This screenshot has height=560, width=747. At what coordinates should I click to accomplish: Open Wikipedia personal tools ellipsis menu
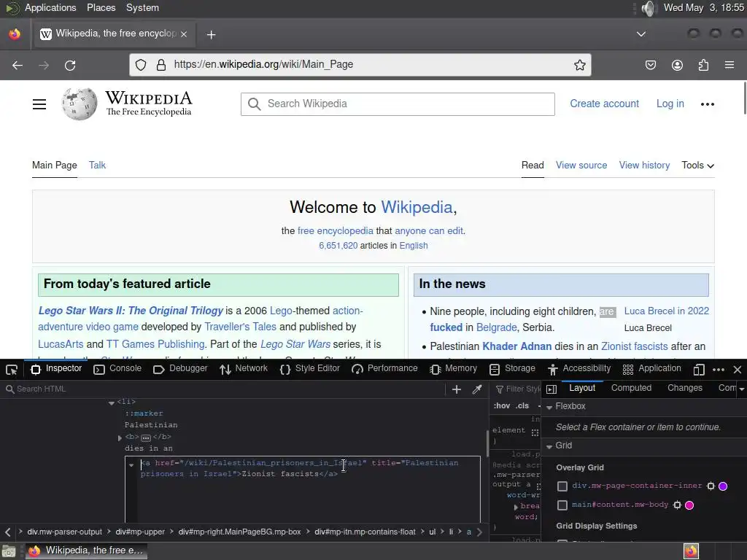[x=707, y=104]
